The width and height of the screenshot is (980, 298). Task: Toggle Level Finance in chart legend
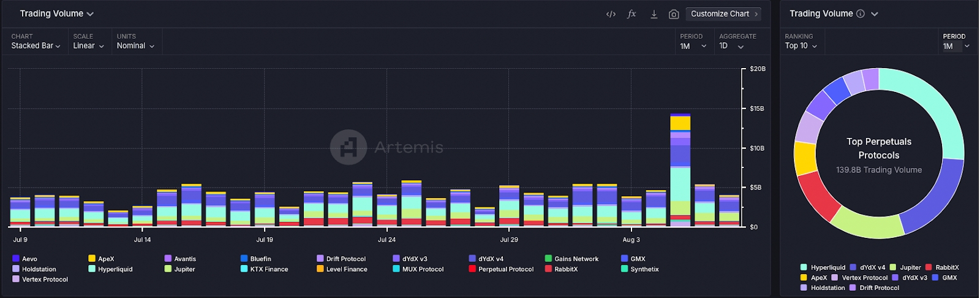[x=342, y=269]
